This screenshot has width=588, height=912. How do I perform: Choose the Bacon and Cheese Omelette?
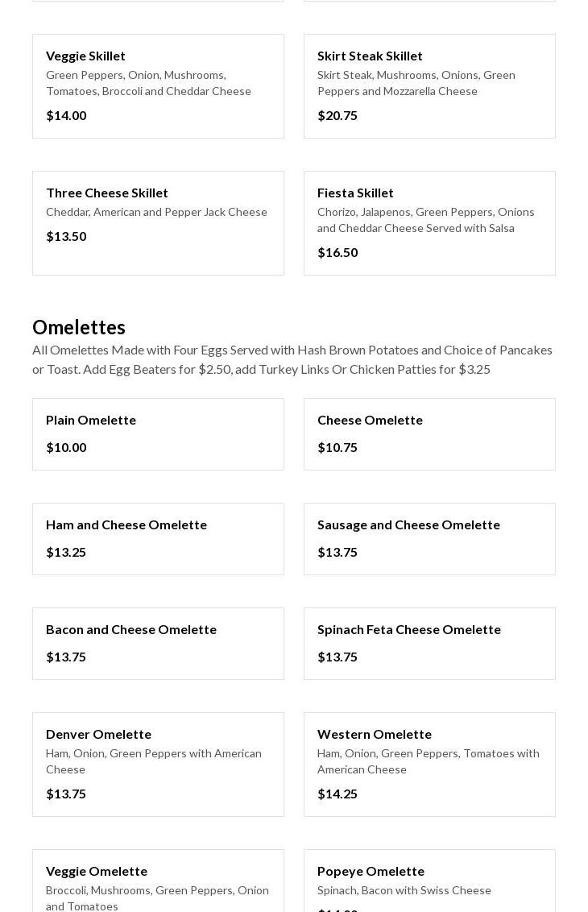tap(158, 643)
